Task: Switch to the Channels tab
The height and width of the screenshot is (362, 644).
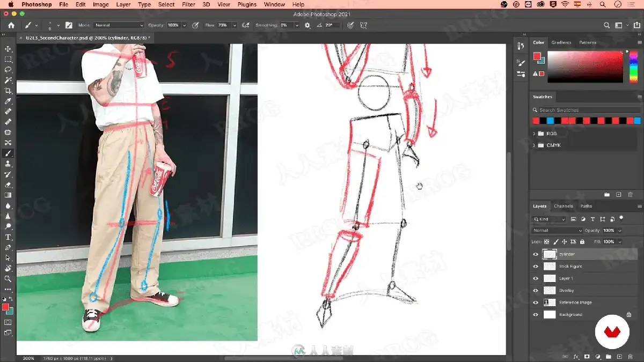Action: (563, 206)
